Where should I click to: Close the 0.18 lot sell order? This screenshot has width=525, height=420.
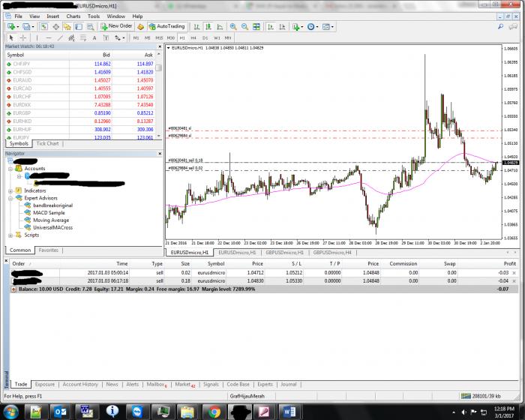coord(514,281)
